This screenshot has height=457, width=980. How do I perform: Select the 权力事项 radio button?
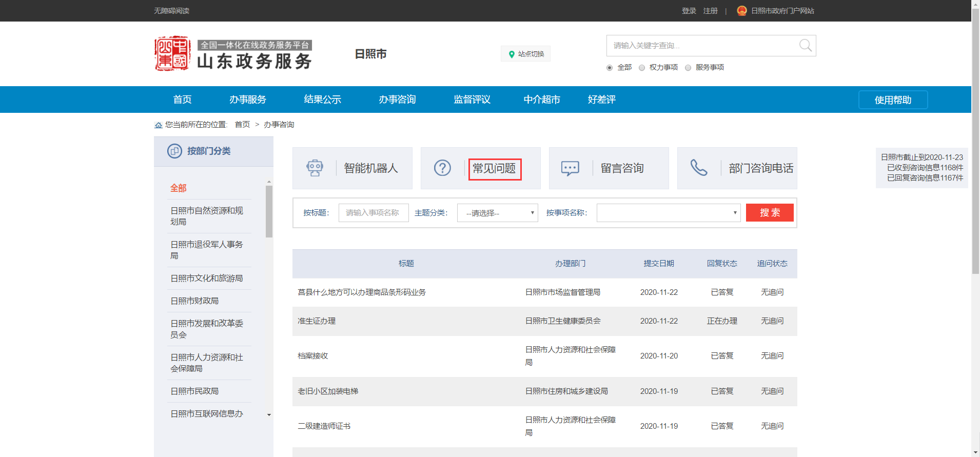[x=642, y=68]
